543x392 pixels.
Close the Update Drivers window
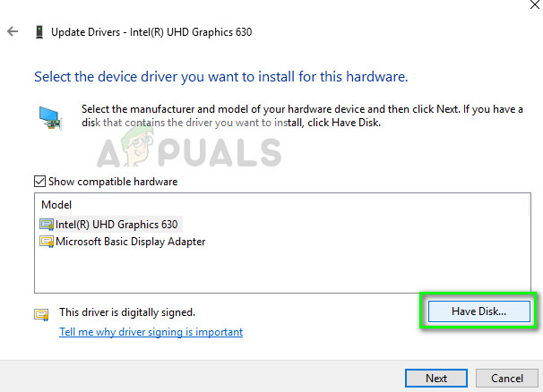pos(535,4)
